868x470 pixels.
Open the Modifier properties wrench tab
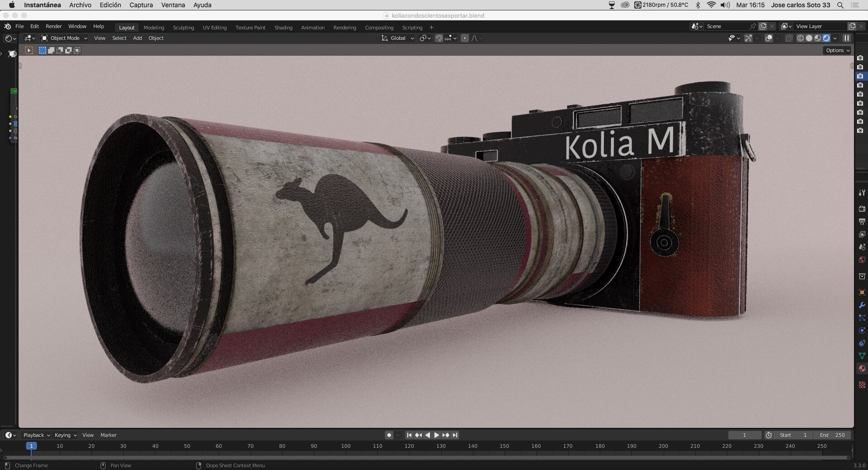coord(862,305)
